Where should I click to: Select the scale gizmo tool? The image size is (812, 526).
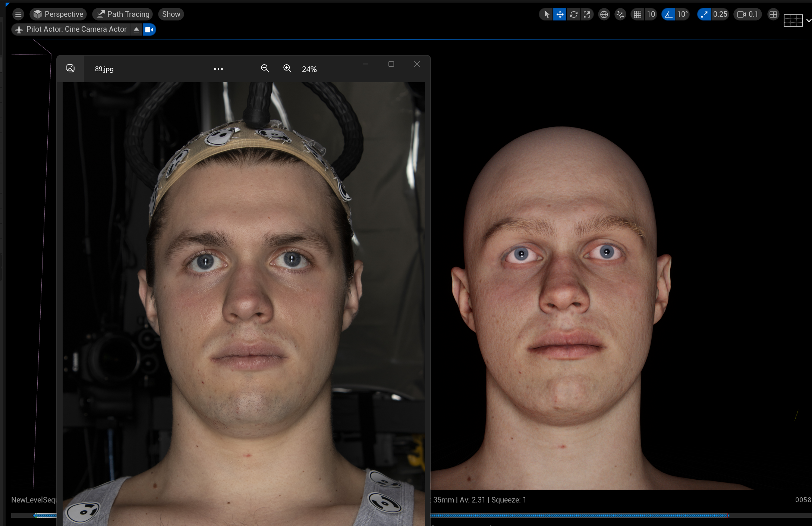[x=587, y=14]
